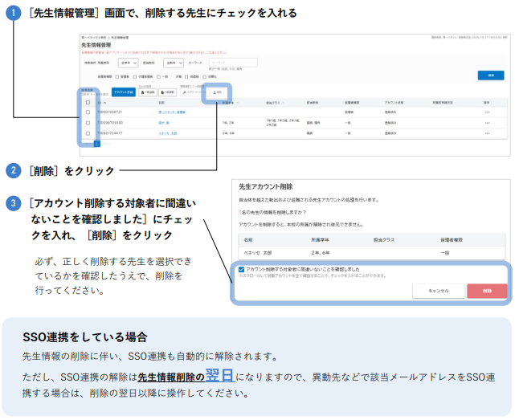Click the red 削除 button in the dialog
Image resolution: width=515 pixels, height=420 pixels.
(x=487, y=291)
